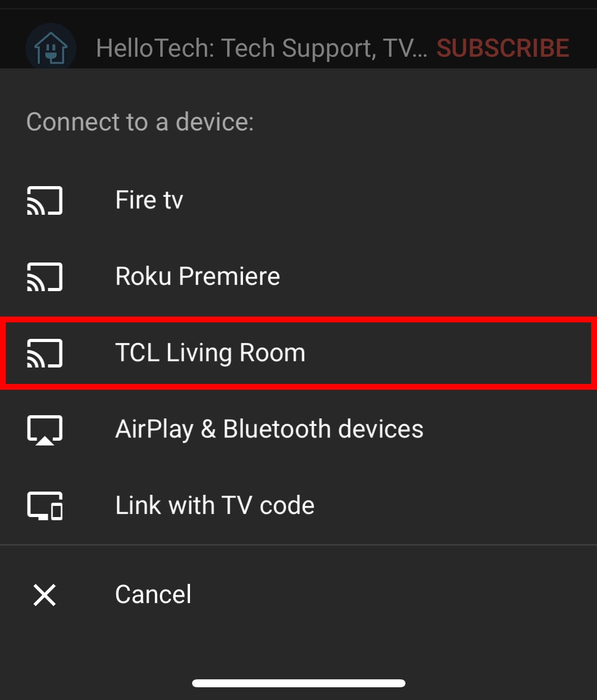The width and height of the screenshot is (597, 700).
Task: Choose Roku Premiere as cast device
Action: (298, 277)
